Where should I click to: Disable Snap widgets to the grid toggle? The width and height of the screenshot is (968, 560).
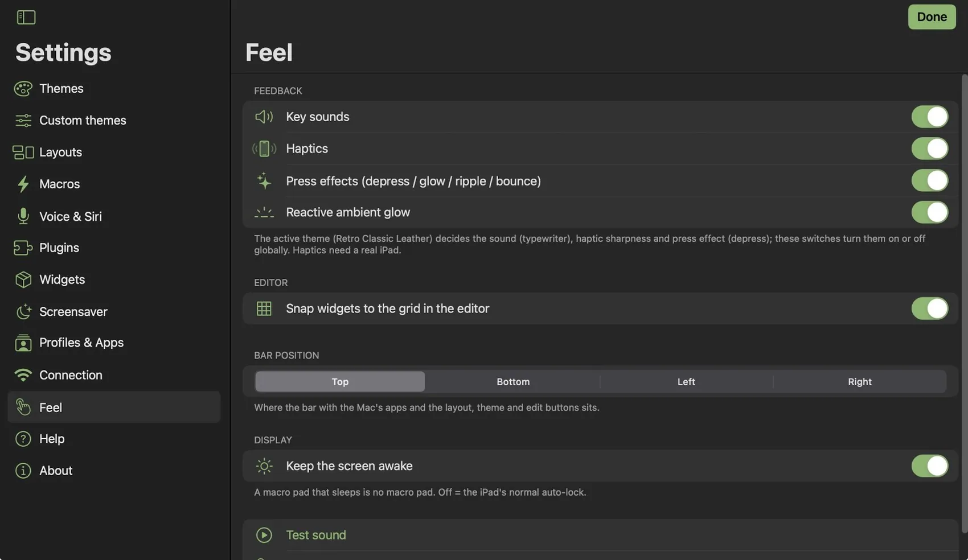point(930,308)
